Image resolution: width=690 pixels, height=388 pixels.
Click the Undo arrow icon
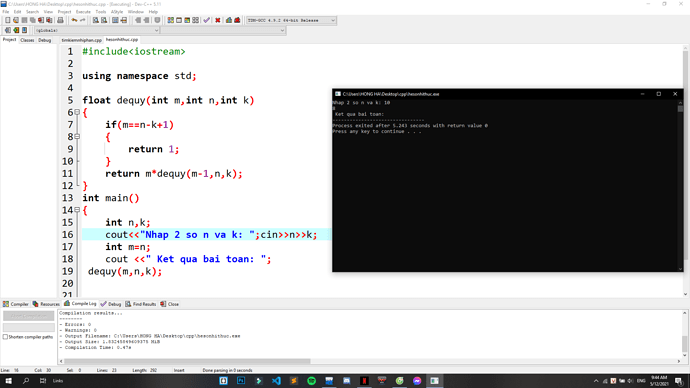click(x=74, y=20)
